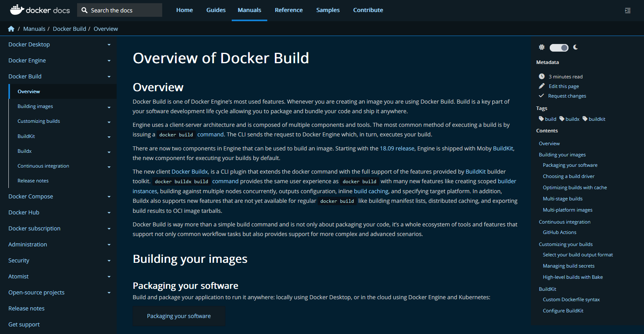The height and width of the screenshot is (334, 644).
Task: Jump to High-level builds with Bake
Action: (x=573, y=277)
